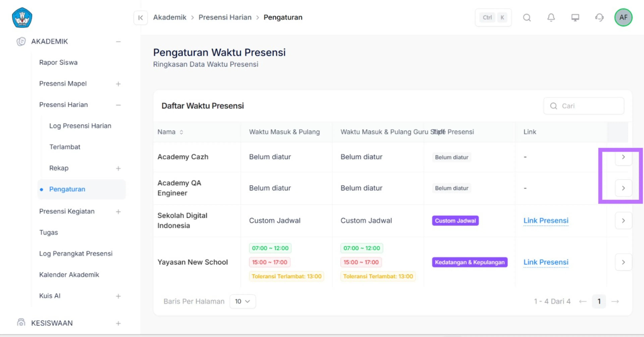Go to Kalender Akademik menu item
Screen dimensions: 644x337
pyautogui.click(x=69, y=274)
